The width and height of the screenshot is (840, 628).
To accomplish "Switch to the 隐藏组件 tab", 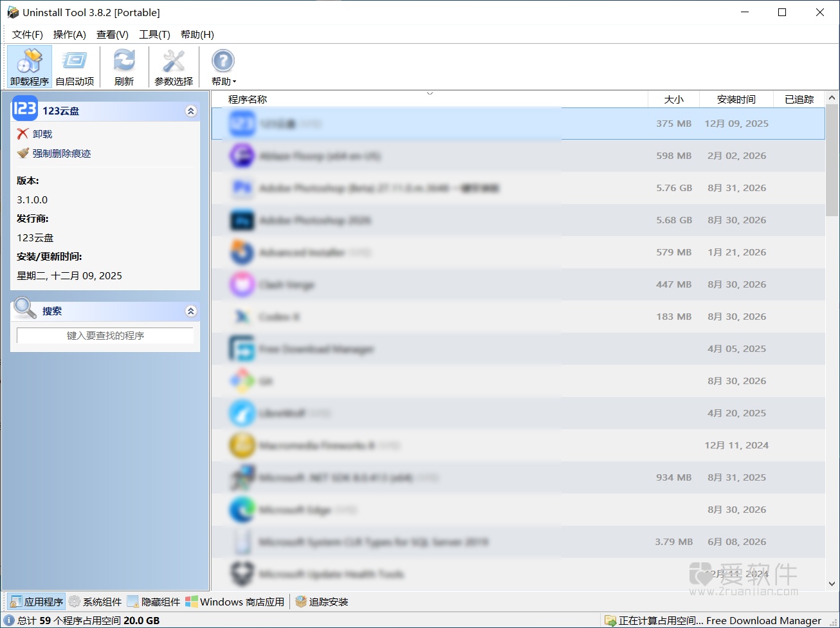I will pyautogui.click(x=154, y=602).
